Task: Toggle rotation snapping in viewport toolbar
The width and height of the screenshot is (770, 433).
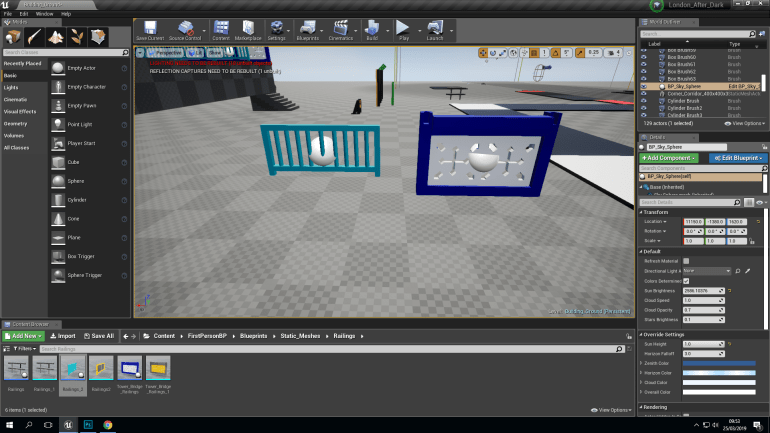Action: click(x=555, y=53)
